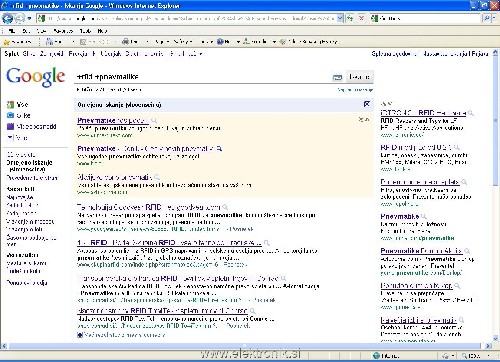Refresh the page with the green arrows icon
This screenshot has height=362, width=500.
pos(350,18)
